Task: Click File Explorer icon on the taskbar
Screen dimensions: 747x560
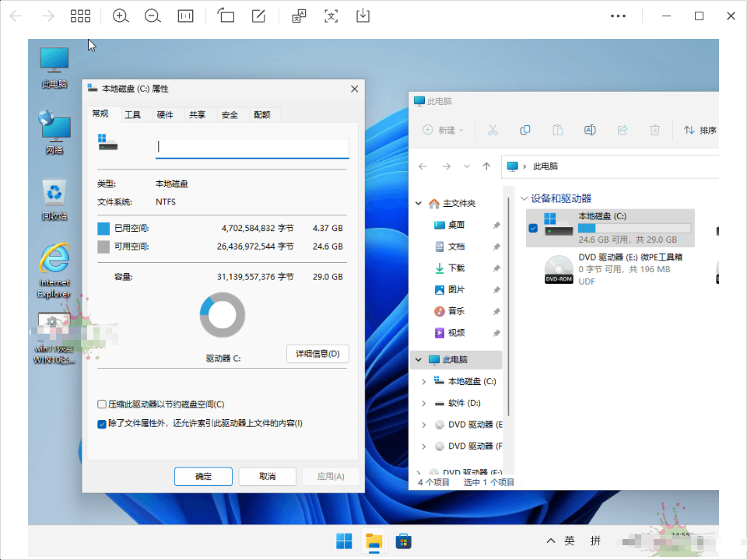Action: pyautogui.click(x=374, y=541)
